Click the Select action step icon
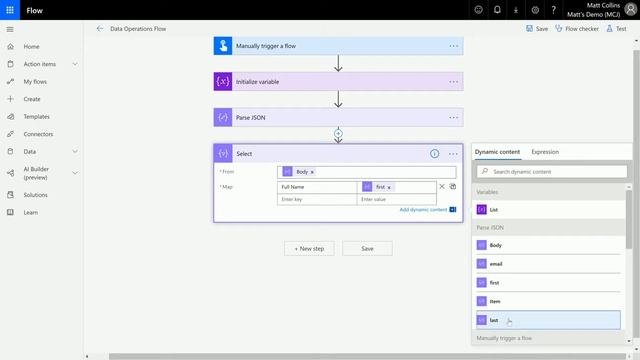Viewport: 640px width, 360px height. [223, 153]
